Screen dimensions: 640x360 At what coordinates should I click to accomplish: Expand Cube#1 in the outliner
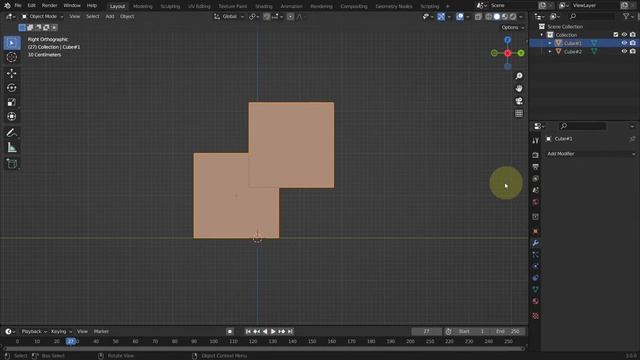click(550, 43)
